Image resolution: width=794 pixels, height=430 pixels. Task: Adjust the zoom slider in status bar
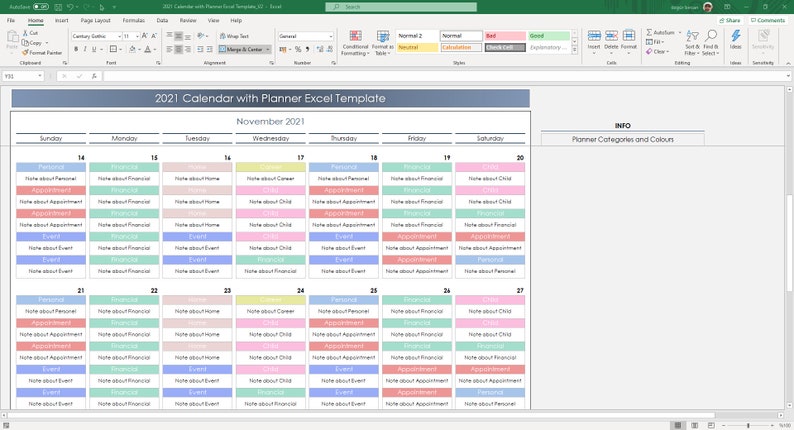point(748,425)
